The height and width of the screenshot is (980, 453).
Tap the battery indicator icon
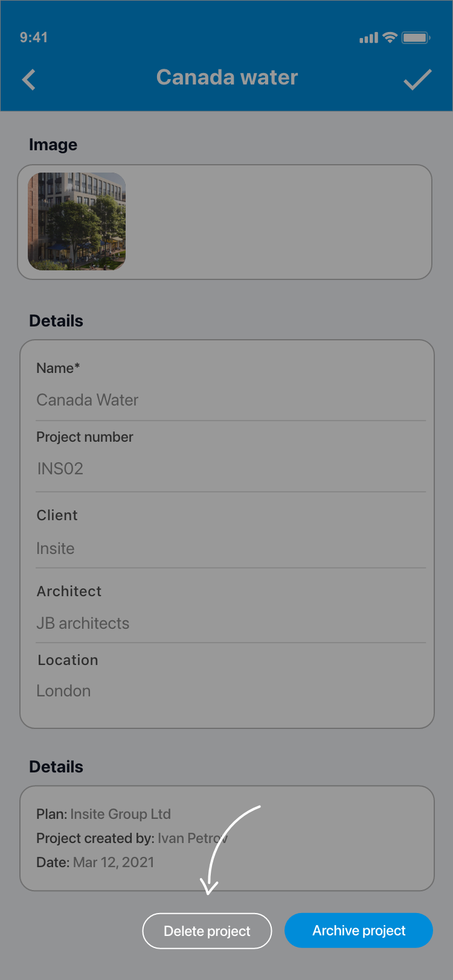(416, 37)
